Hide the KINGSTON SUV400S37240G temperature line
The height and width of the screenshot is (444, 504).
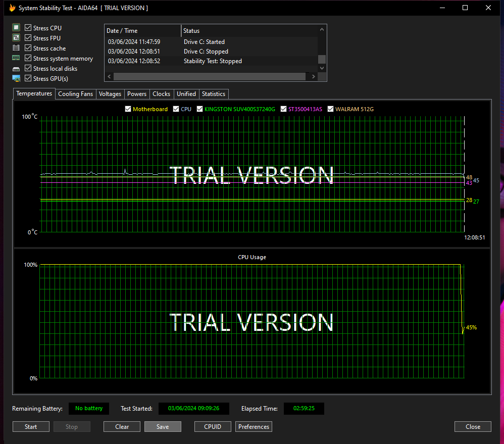coord(199,109)
